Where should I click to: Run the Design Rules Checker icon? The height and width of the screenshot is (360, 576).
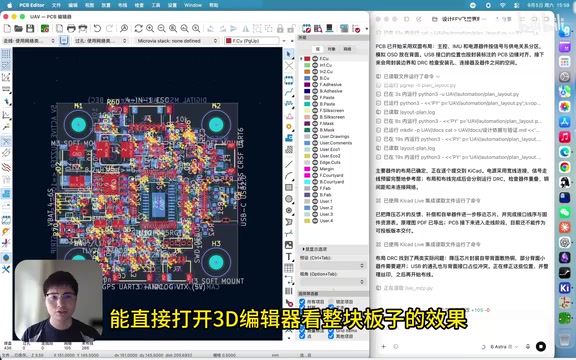coord(356,28)
